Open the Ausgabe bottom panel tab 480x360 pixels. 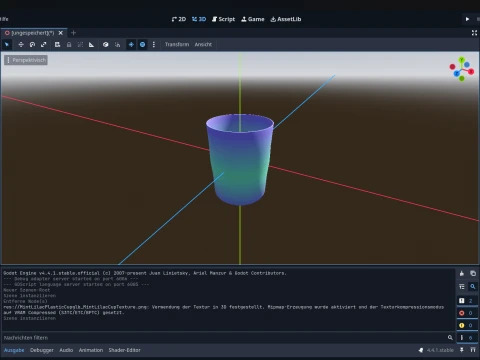click(x=14, y=350)
